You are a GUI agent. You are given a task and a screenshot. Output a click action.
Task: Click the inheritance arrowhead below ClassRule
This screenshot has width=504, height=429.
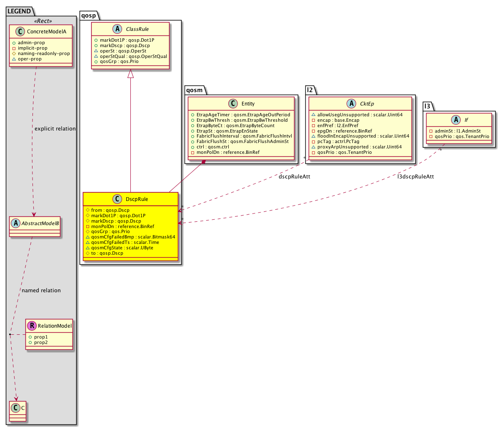click(x=131, y=74)
